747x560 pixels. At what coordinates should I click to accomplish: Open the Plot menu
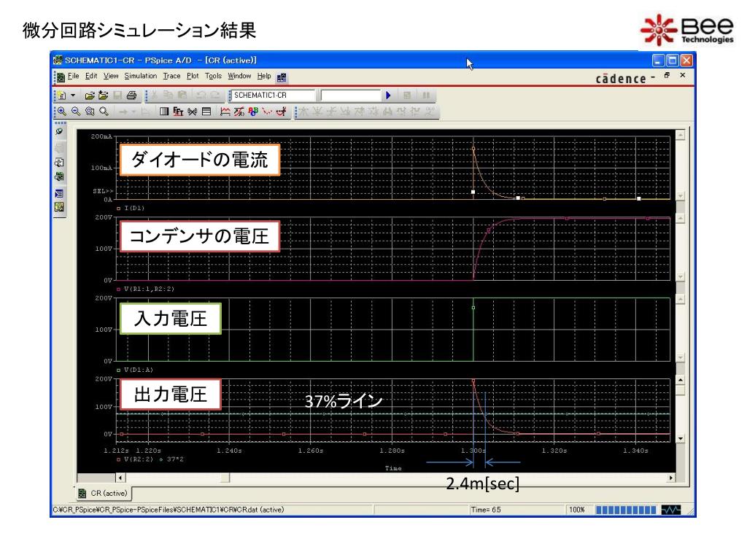click(x=193, y=76)
